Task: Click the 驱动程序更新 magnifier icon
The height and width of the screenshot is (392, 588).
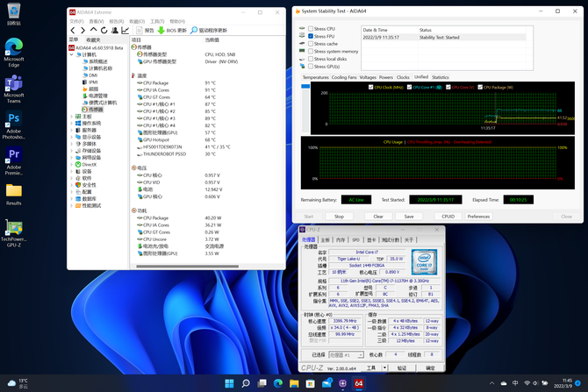Action: point(192,30)
